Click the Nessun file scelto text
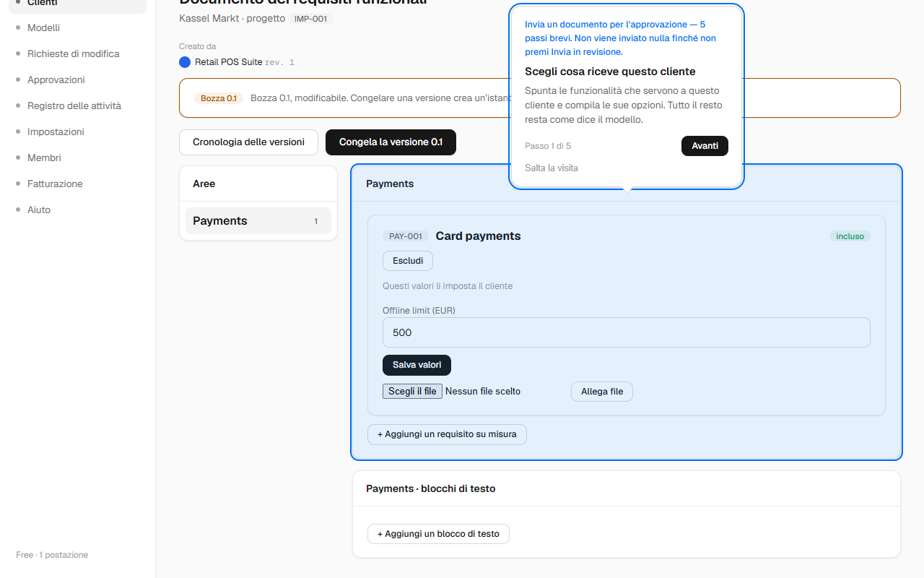Screen dimensions: 924x578 [x=483, y=391]
